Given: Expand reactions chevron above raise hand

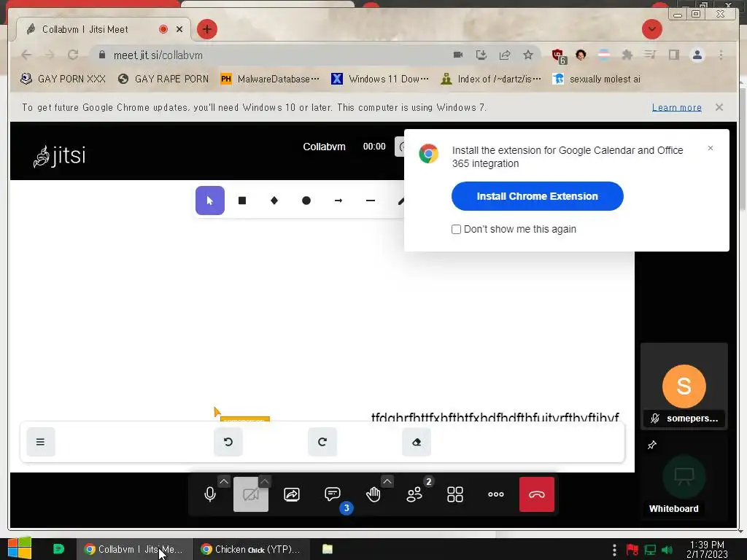Looking at the screenshot, I should (387, 481).
